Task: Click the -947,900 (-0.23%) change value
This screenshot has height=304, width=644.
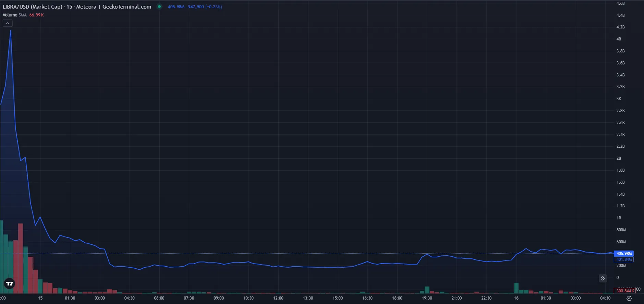Action: point(204,7)
